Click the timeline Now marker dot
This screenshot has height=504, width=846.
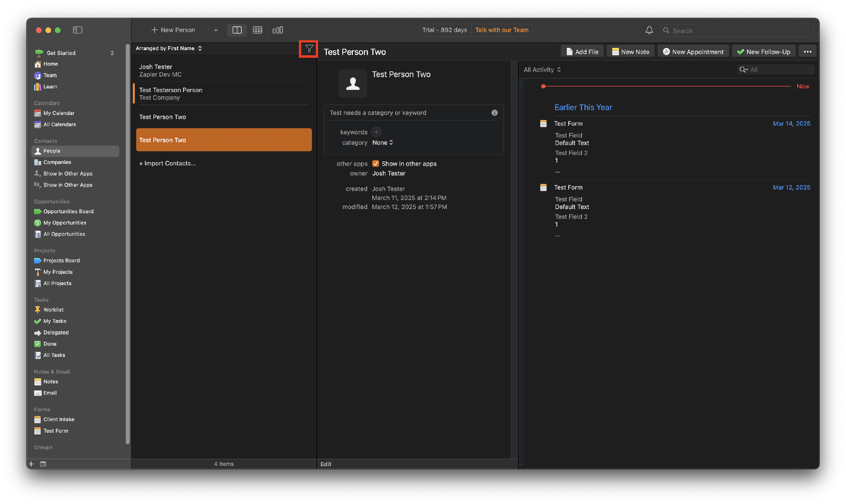(x=543, y=86)
